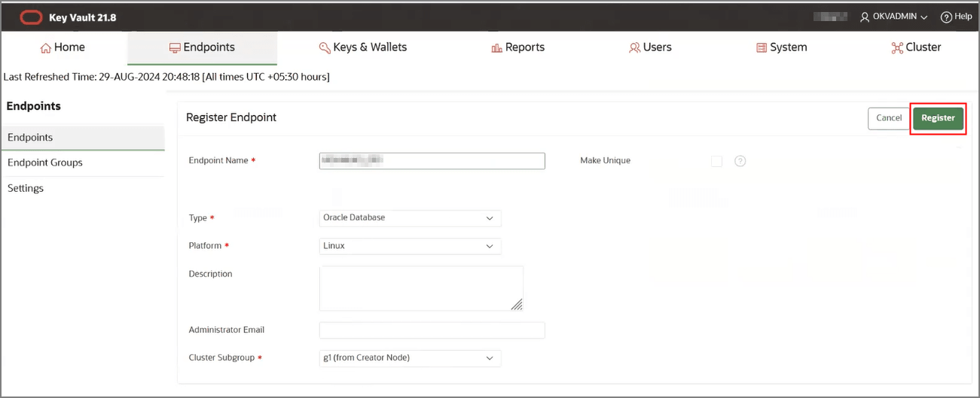Image resolution: width=980 pixels, height=398 pixels.
Task: Go to the Home tab
Action: tap(63, 47)
